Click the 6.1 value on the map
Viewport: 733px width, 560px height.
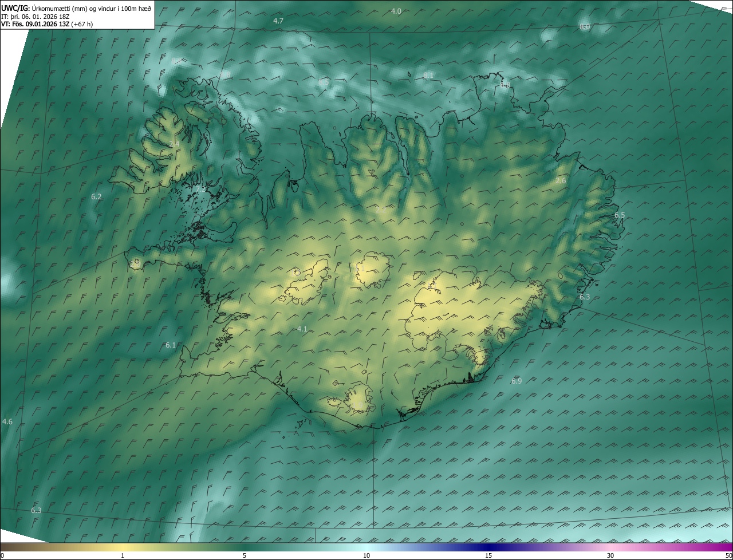coord(171,345)
